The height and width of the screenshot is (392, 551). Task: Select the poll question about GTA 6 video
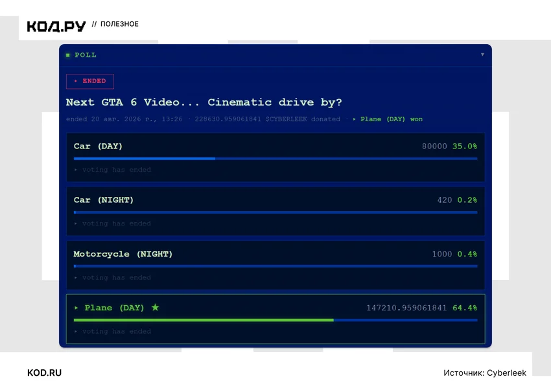(204, 102)
